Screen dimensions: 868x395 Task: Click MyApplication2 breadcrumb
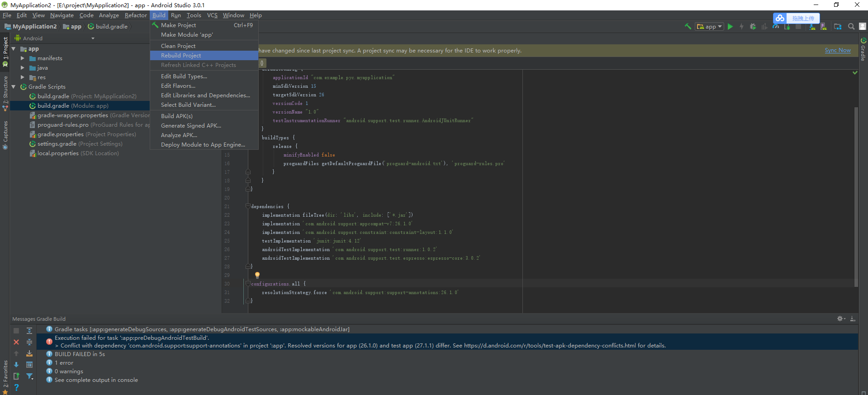31,27
